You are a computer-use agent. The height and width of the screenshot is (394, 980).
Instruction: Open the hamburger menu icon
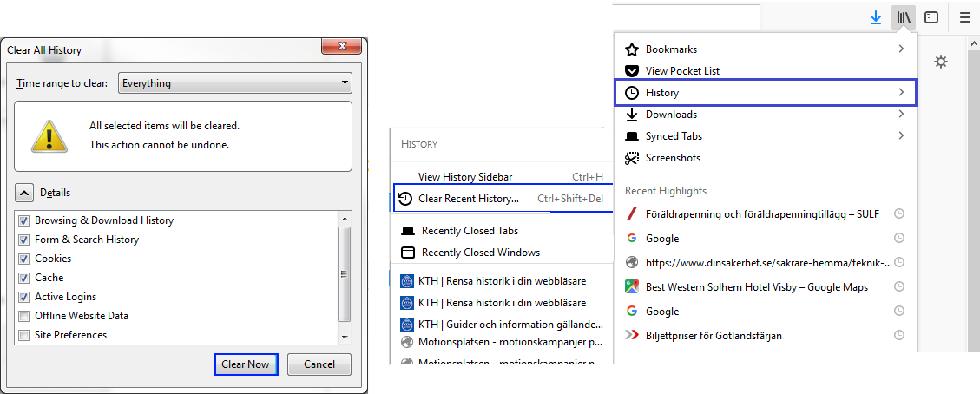pos(965,17)
